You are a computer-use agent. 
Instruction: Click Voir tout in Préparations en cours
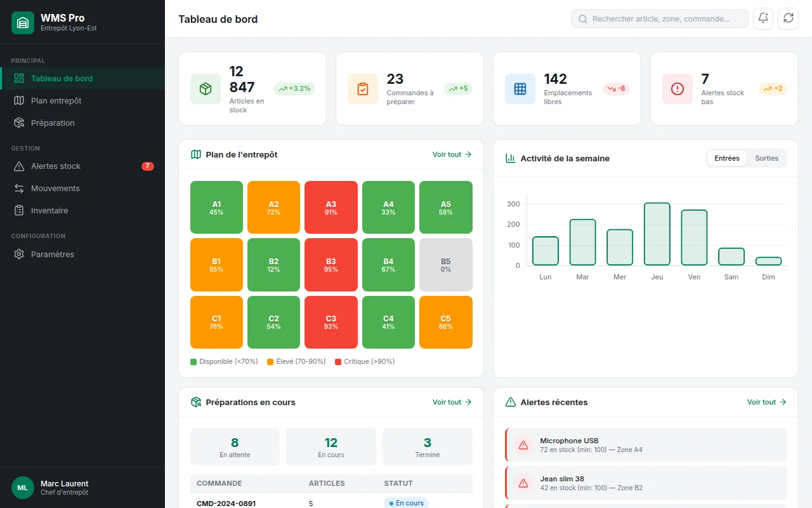tap(452, 402)
